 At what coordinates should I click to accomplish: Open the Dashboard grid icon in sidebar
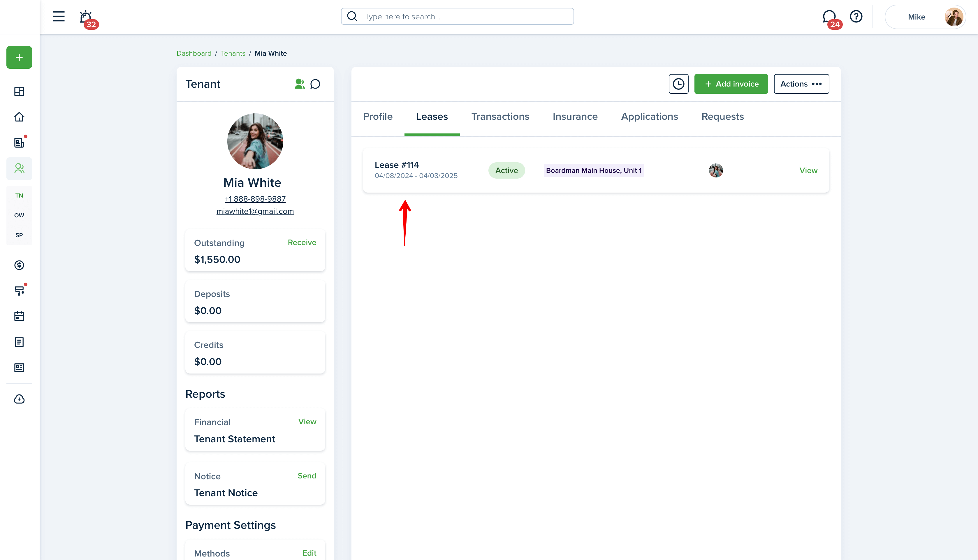(19, 91)
